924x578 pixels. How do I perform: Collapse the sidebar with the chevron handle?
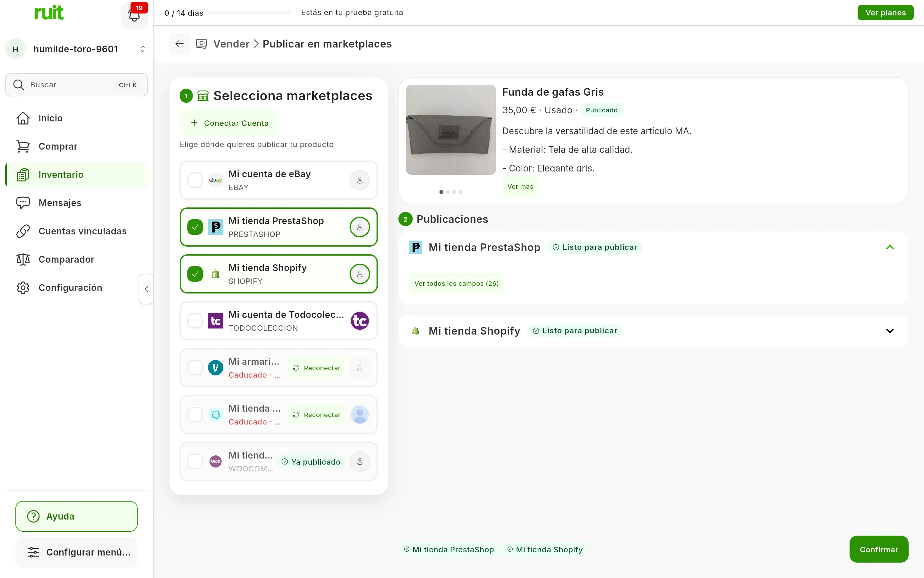pos(146,289)
